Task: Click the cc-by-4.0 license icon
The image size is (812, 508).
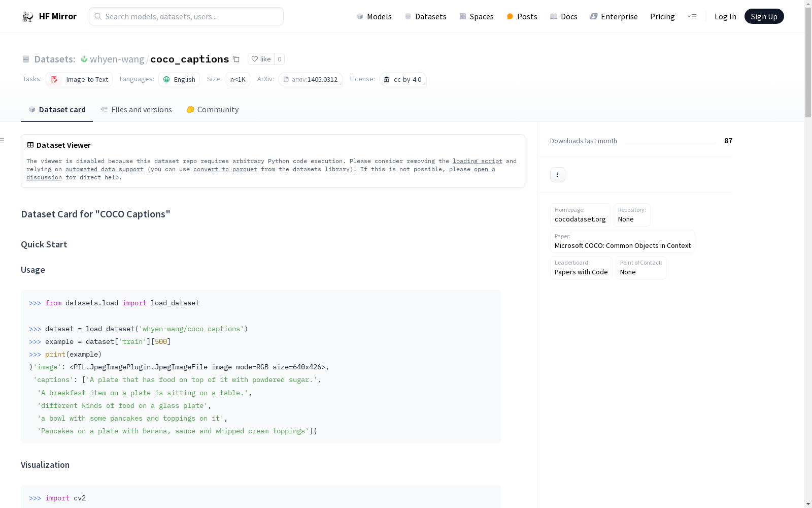Action: point(387,79)
